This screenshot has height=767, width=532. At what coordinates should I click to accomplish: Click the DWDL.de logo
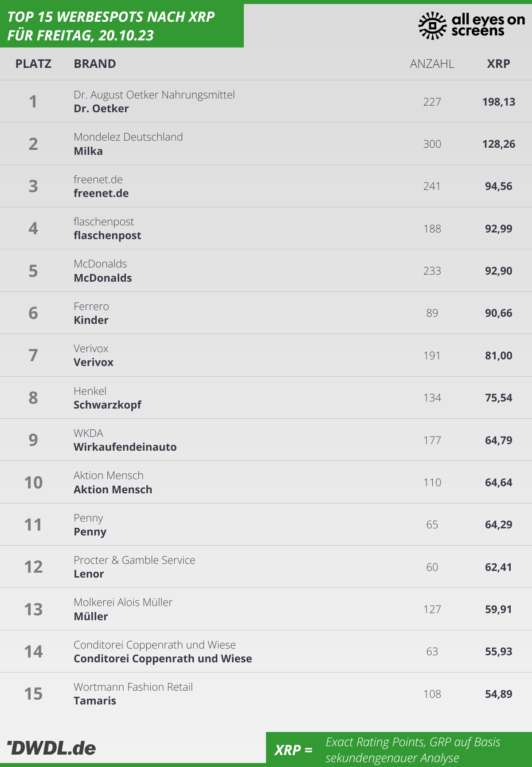point(52,748)
